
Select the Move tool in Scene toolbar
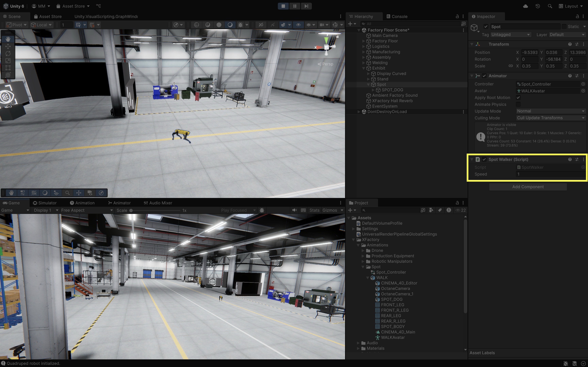[8, 46]
